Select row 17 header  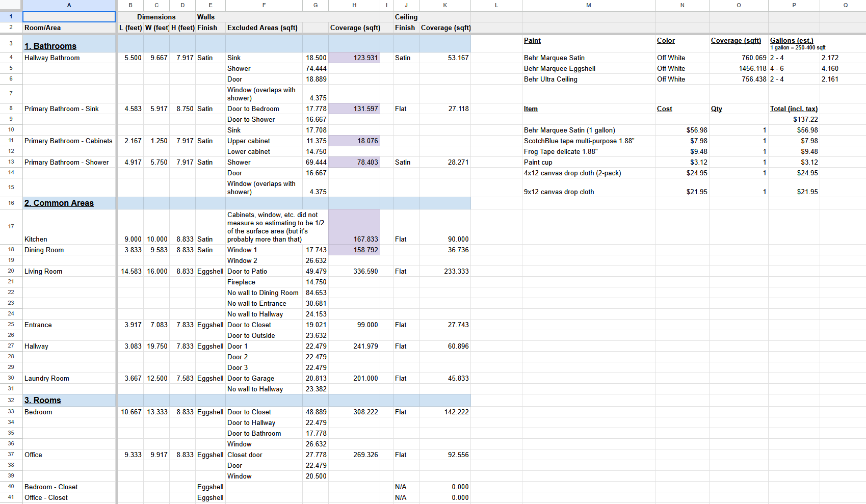11,226
